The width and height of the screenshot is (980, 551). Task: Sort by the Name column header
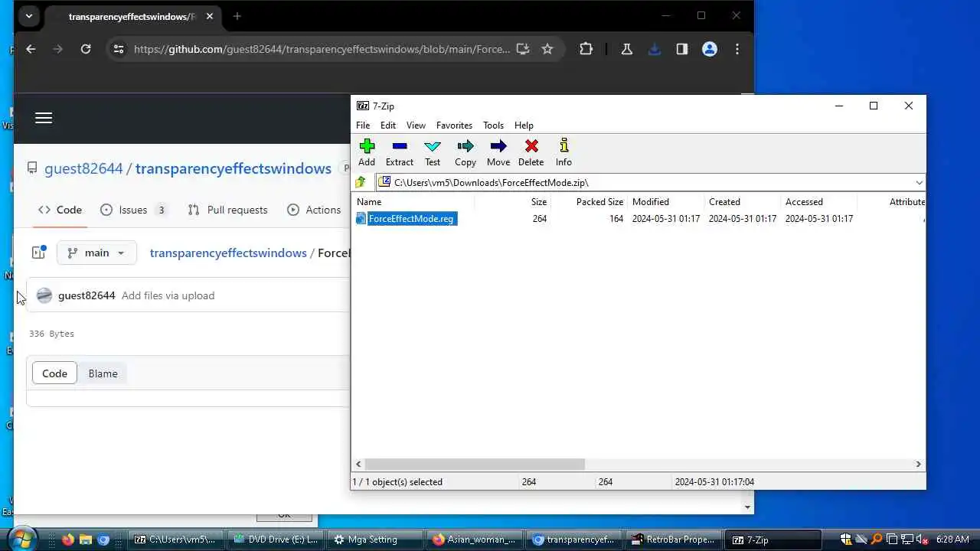(x=413, y=202)
